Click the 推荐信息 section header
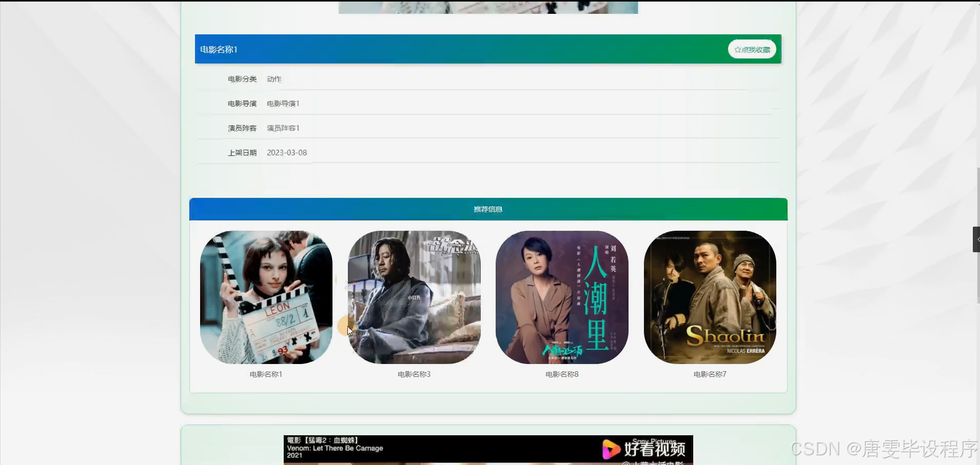This screenshot has height=465, width=980. 488,209
